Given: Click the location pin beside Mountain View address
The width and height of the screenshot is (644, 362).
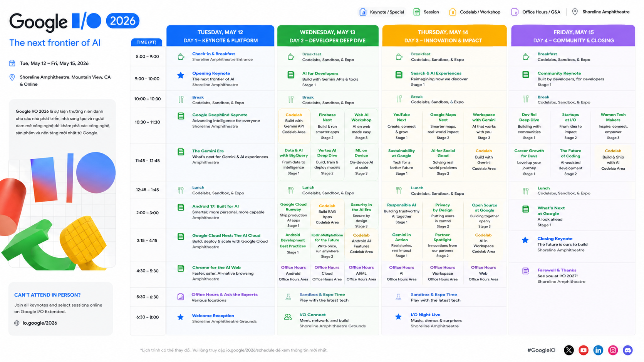Looking at the screenshot, I should [12, 77].
